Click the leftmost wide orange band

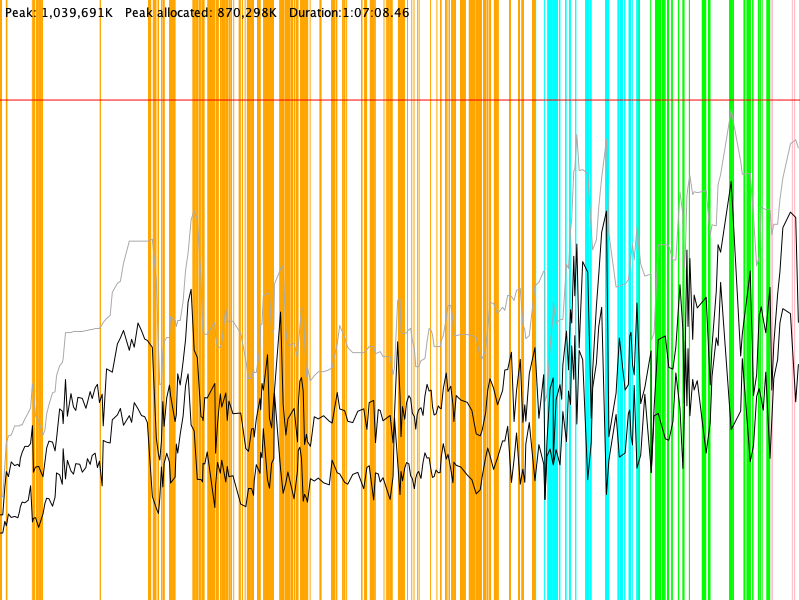coord(38,300)
